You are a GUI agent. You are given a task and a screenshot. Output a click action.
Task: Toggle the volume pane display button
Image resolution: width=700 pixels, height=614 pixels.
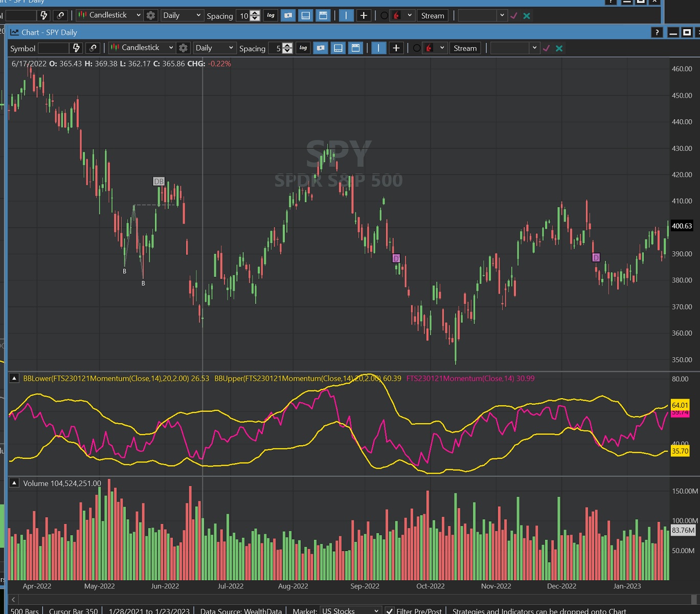[x=338, y=48]
